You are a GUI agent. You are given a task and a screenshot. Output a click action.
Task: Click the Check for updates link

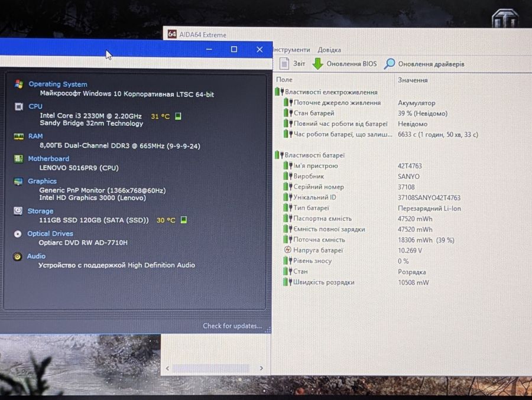pyautogui.click(x=232, y=326)
